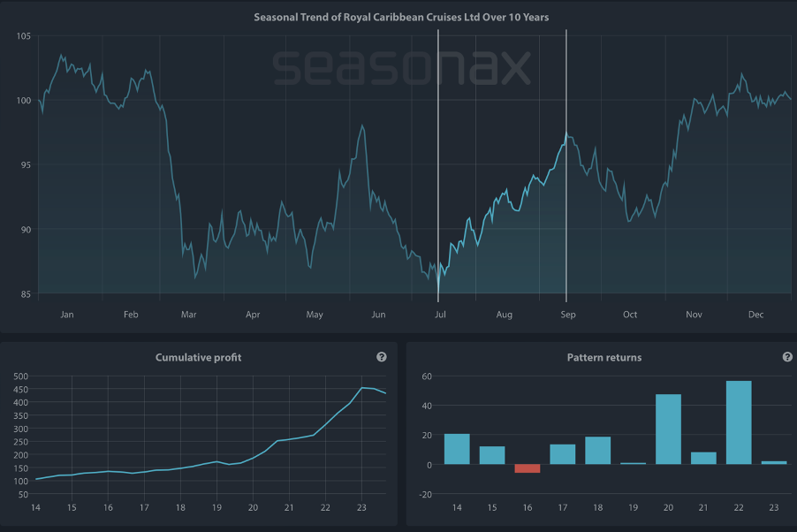797x532 pixels.
Task: Click the Sep month label
Action: (568, 315)
